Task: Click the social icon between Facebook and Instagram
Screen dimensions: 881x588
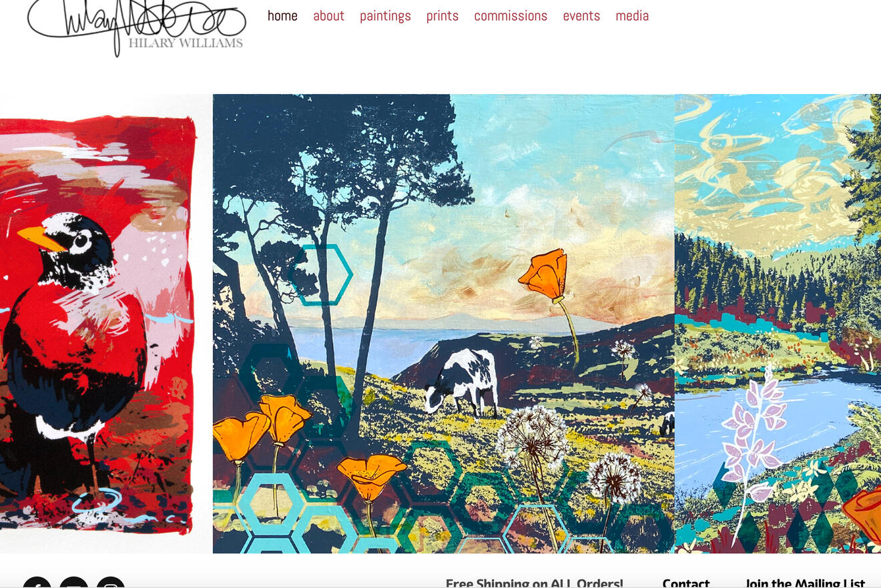Action: click(x=73, y=583)
